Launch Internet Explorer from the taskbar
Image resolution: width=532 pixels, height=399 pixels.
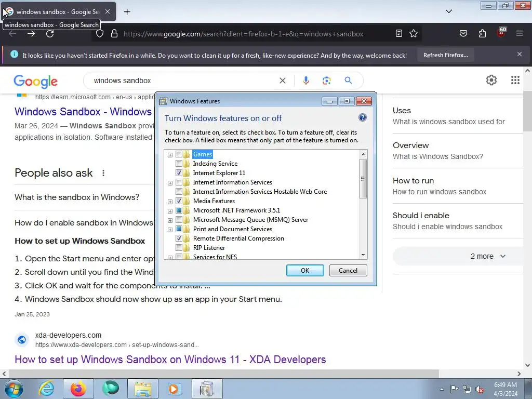pos(46,389)
